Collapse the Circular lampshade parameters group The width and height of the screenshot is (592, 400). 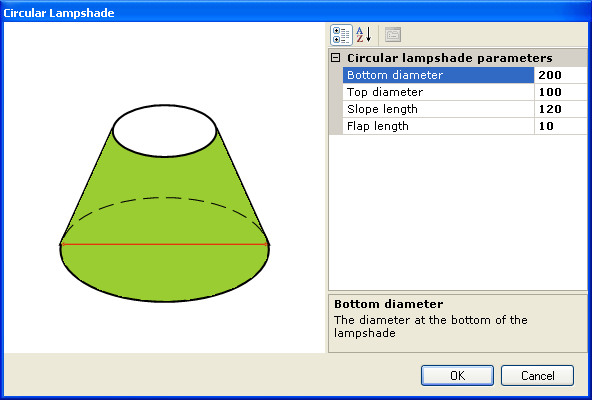tap(335, 58)
